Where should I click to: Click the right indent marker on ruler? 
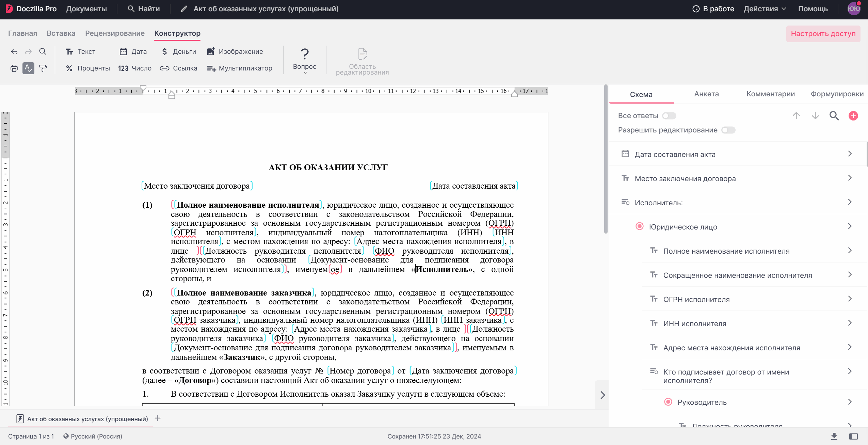514,94
